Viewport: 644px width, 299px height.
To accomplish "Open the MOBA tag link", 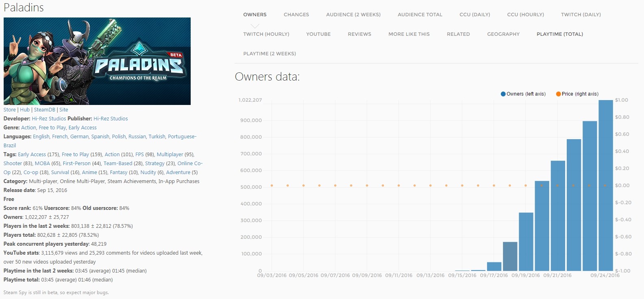I will pos(42,164).
